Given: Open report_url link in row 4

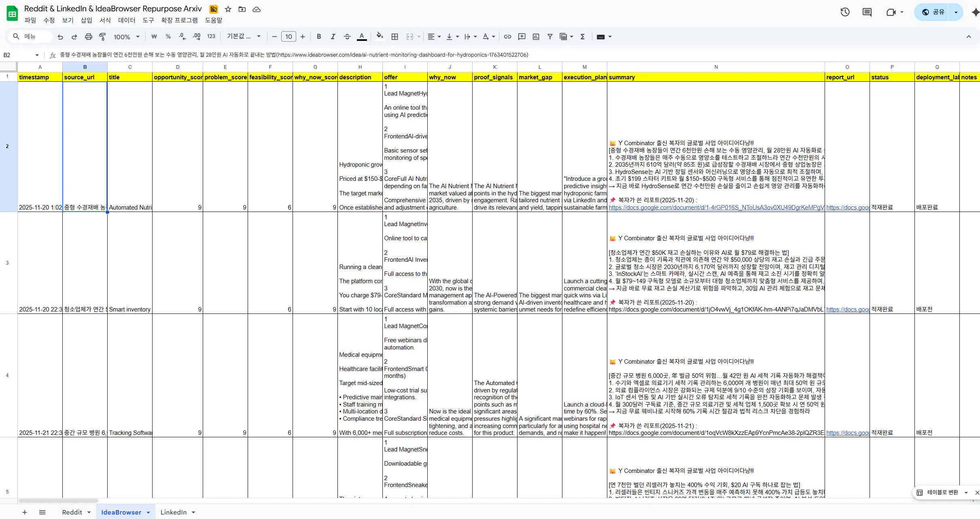Looking at the screenshot, I should click(847, 433).
